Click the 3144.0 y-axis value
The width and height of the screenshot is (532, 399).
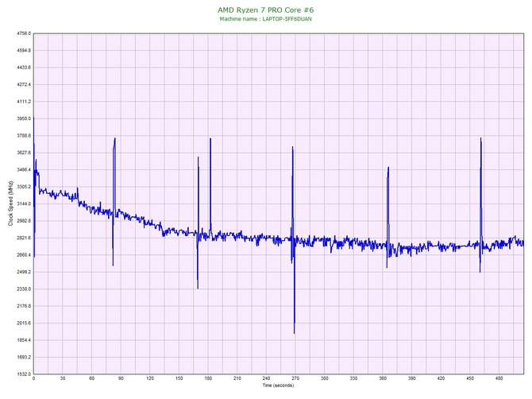[x=24, y=203]
